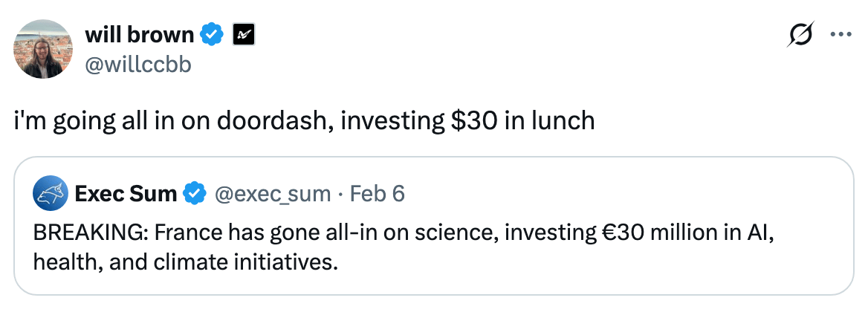
Task: Open the Exec Sum display name
Action: click(126, 195)
